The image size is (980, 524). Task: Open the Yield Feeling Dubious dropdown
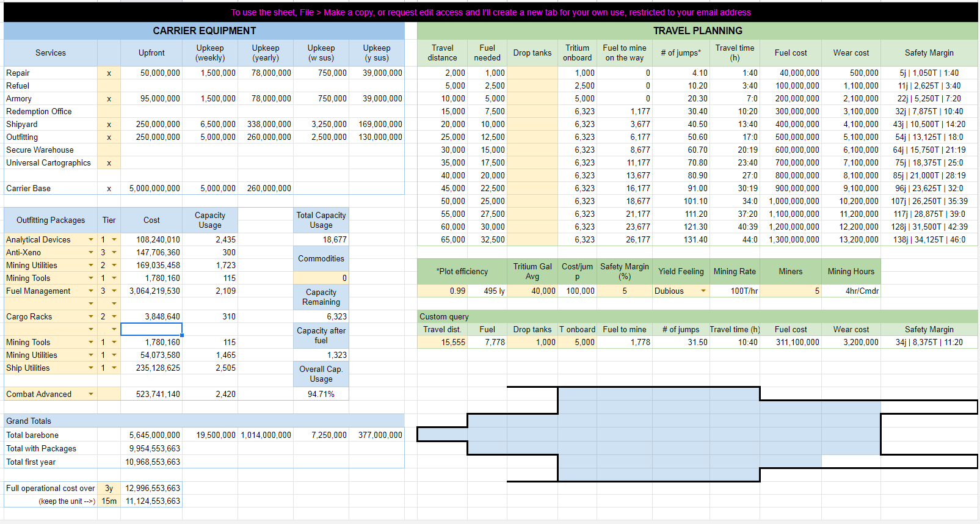[x=703, y=291]
